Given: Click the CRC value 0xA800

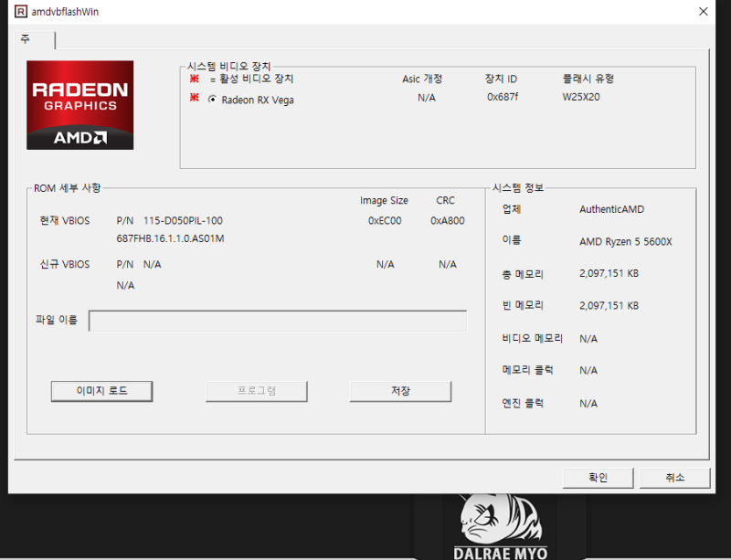Looking at the screenshot, I should (446, 220).
